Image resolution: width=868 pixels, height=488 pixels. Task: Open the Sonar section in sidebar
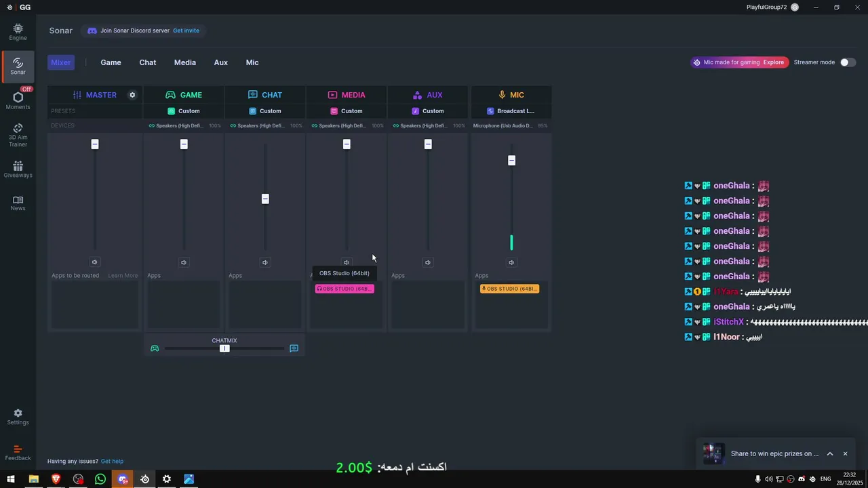tap(18, 66)
